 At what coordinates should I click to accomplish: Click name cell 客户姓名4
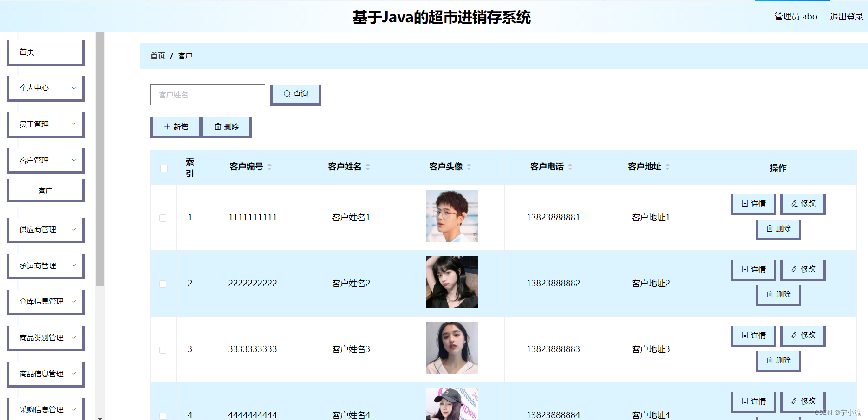pyautogui.click(x=351, y=415)
